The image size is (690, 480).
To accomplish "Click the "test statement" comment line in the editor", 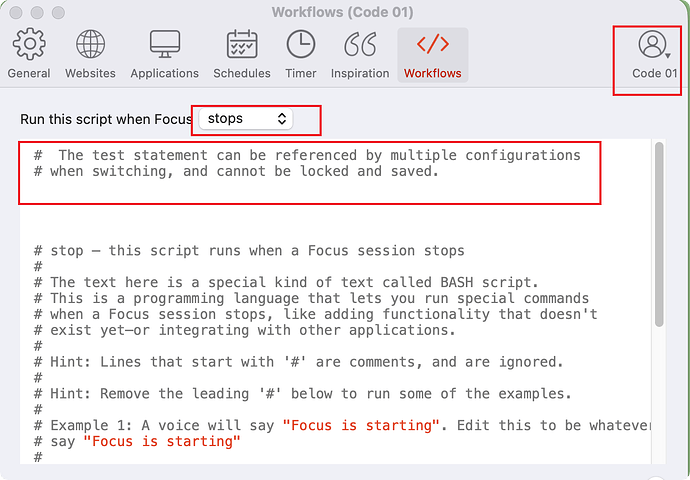I will coord(307,155).
